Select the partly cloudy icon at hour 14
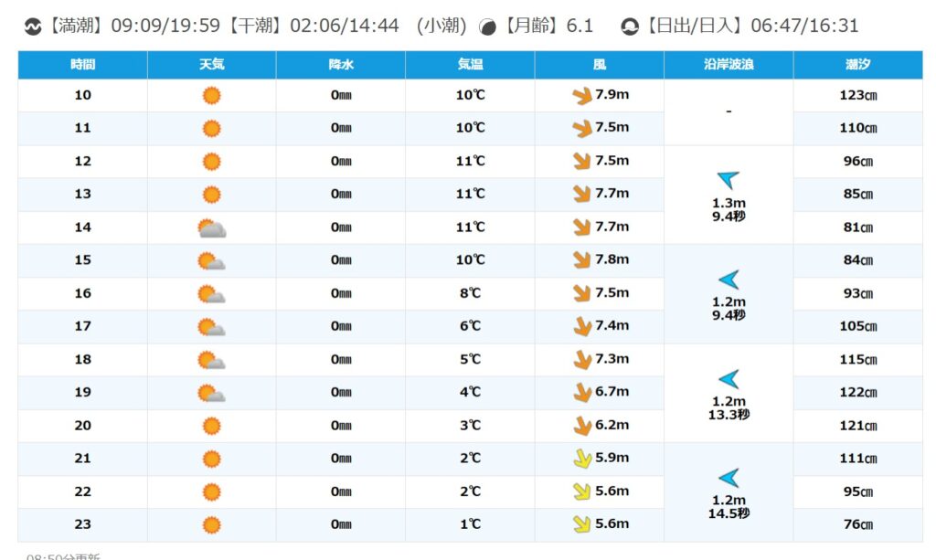 [211, 227]
